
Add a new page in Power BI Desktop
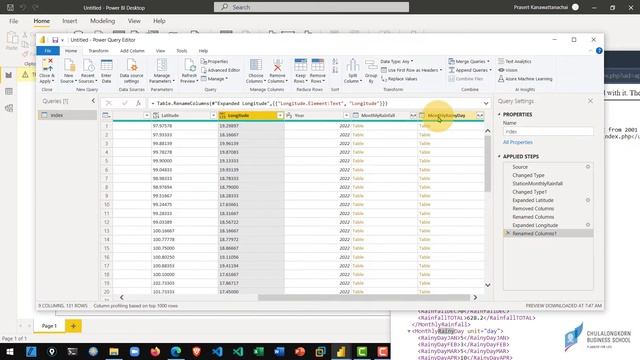pyautogui.click(x=73, y=326)
